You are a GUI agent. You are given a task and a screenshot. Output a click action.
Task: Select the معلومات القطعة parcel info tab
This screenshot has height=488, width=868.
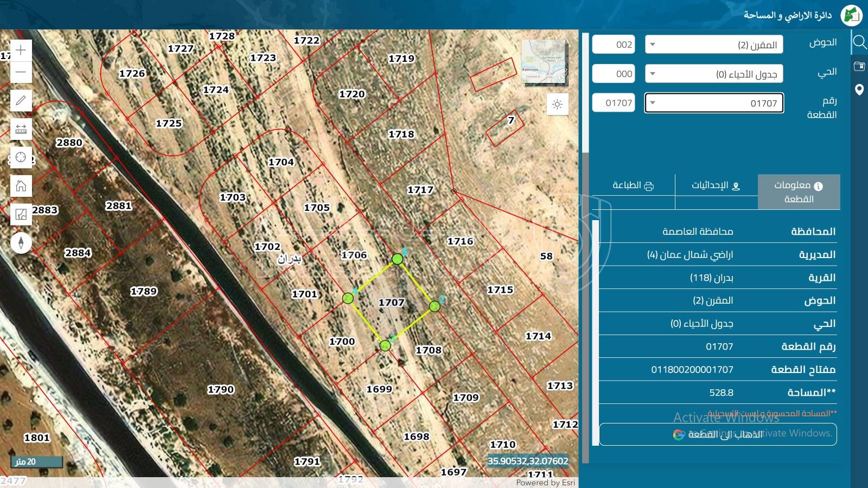[799, 192]
